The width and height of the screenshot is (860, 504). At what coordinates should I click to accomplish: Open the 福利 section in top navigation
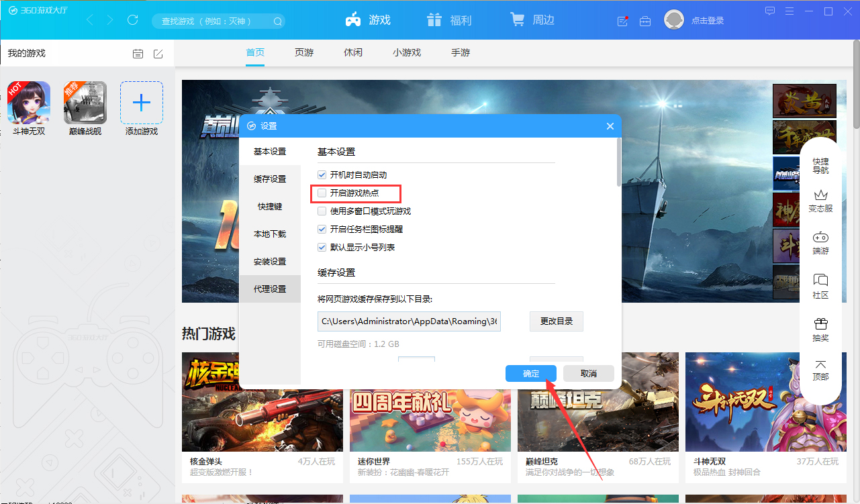pos(448,20)
